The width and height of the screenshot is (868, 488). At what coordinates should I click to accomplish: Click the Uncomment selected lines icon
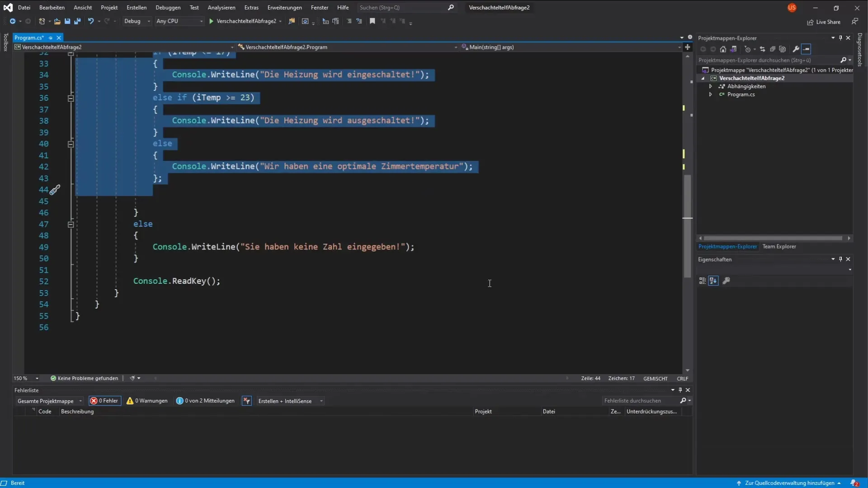point(359,21)
